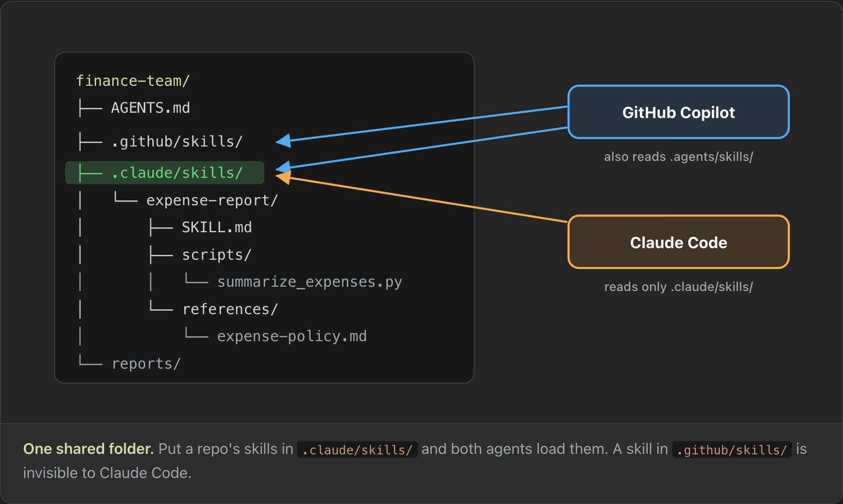Select the finance-team/ root folder
Viewport: 843px width, 504px height.
(133, 80)
